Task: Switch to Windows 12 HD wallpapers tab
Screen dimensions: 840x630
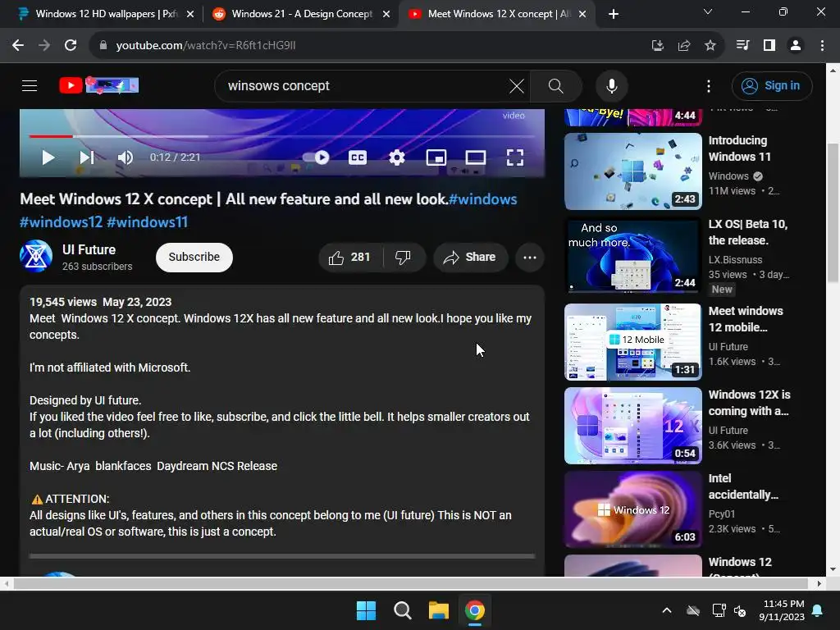Action: pos(106,14)
